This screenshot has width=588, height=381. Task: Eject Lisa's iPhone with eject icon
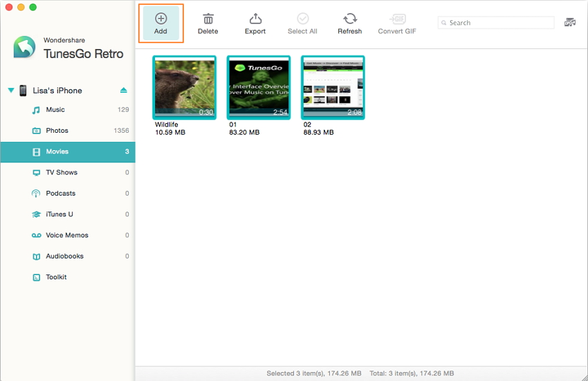[x=124, y=91]
